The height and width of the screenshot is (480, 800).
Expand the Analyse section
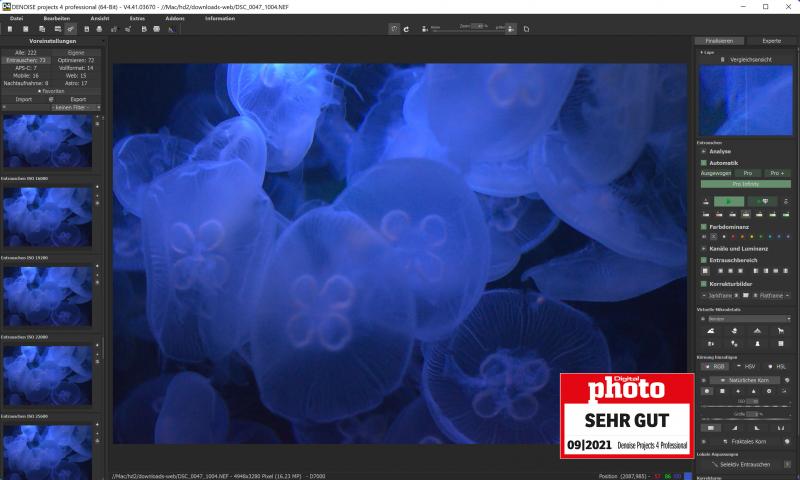click(x=703, y=152)
